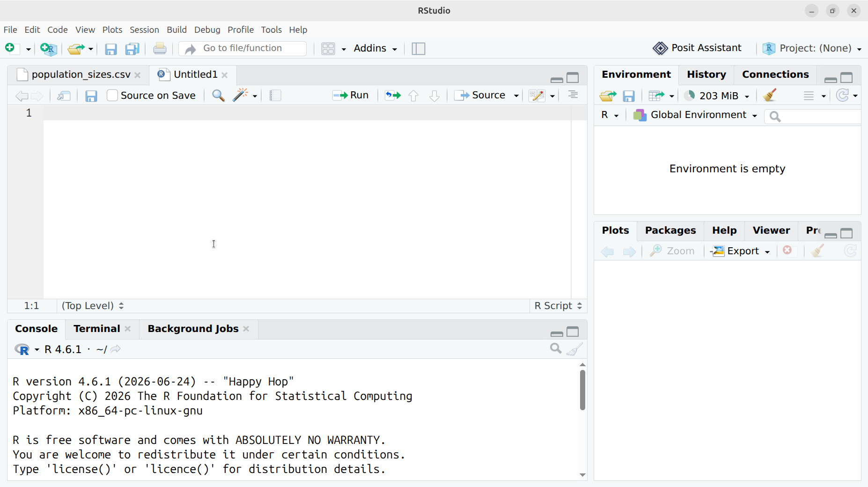Open the 203 MiB memory usage dropdown
The image size is (868, 487).
pyautogui.click(x=717, y=96)
